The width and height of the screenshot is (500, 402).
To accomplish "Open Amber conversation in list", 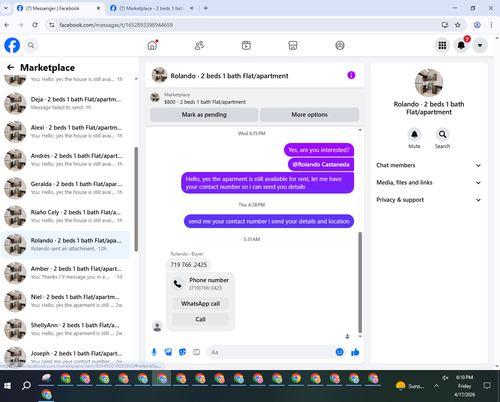I will tap(66, 273).
